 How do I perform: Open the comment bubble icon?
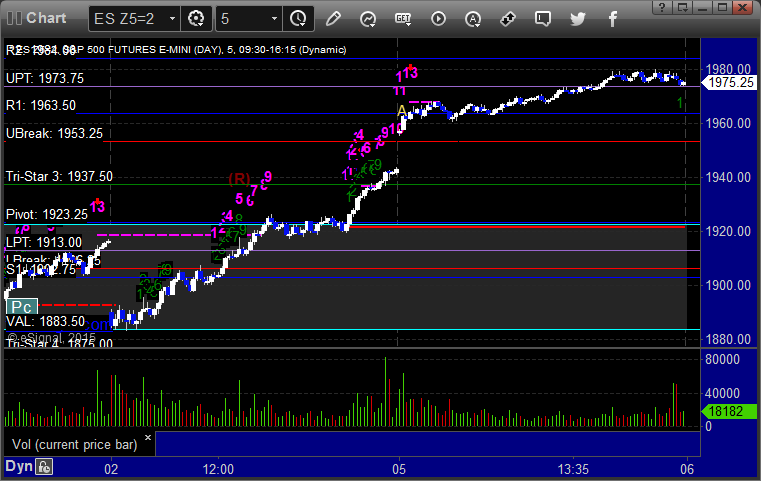coord(543,19)
